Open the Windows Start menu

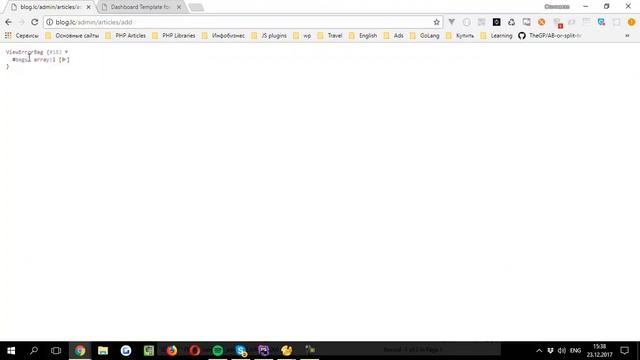(x=11, y=350)
